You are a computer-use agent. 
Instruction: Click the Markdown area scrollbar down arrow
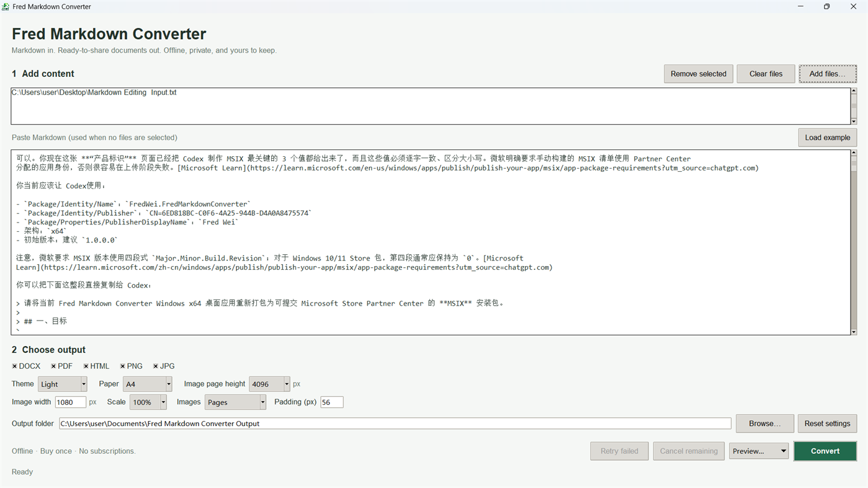click(854, 332)
